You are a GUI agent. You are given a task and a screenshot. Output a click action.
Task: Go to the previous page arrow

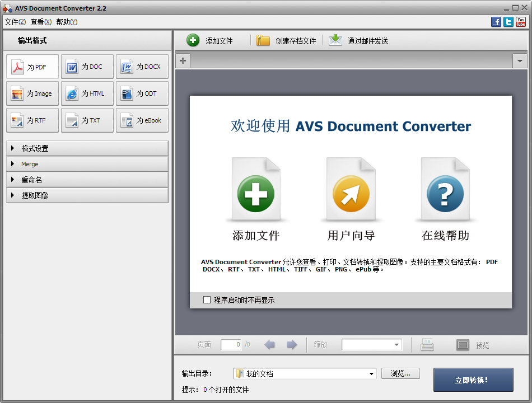click(270, 345)
